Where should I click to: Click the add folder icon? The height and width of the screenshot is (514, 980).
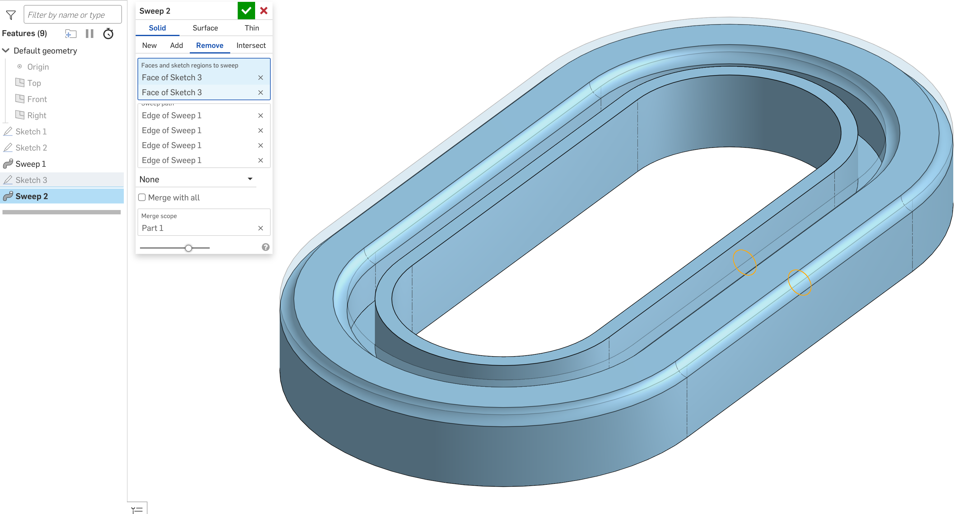[x=70, y=34]
